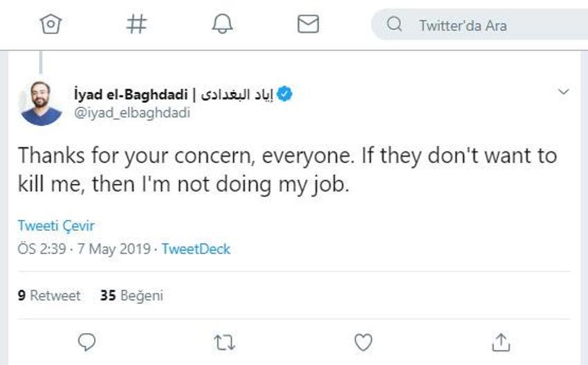This screenshot has width=588, height=365.
Task: Open the Twitter Home icon
Action: click(x=50, y=24)
